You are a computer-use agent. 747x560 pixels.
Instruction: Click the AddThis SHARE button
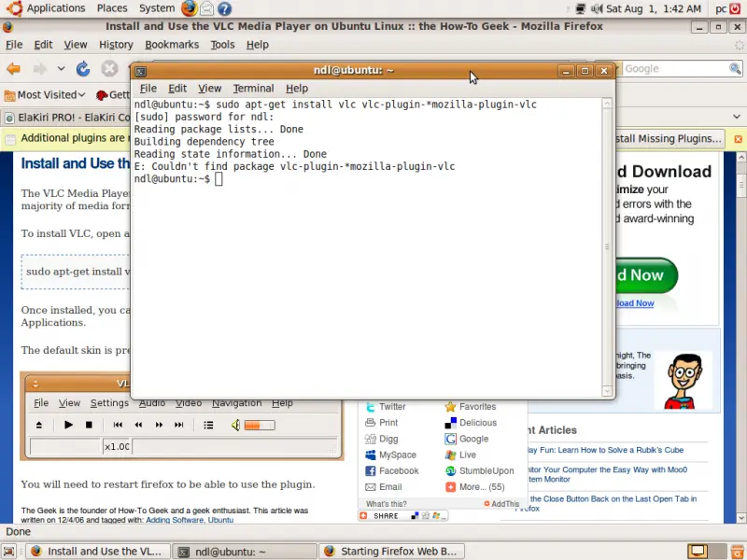click(403, 516)
